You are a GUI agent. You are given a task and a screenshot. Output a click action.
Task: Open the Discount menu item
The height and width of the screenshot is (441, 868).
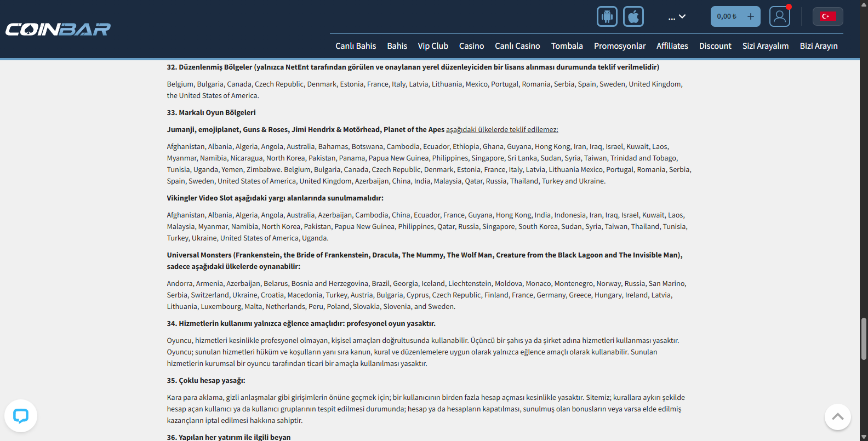pyautogui.click(x=715, y=46)
